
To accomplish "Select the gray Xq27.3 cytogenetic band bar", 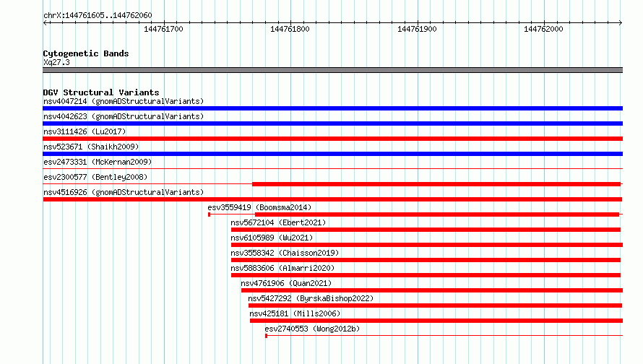I will [332, 70].
